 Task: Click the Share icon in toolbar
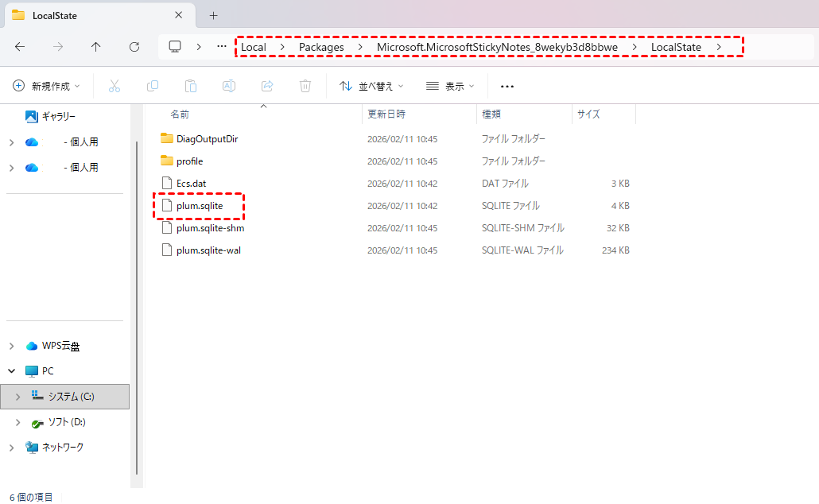coord(267,86)
